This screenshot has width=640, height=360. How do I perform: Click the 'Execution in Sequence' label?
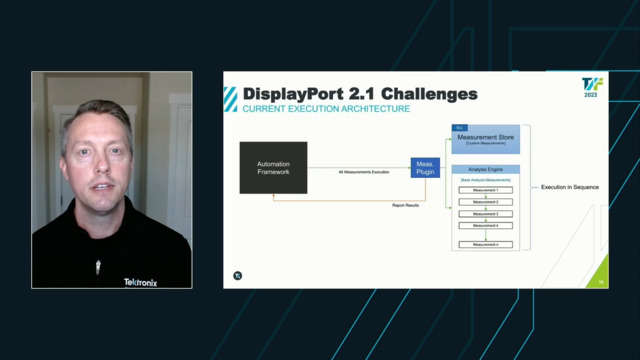point(570,187)
